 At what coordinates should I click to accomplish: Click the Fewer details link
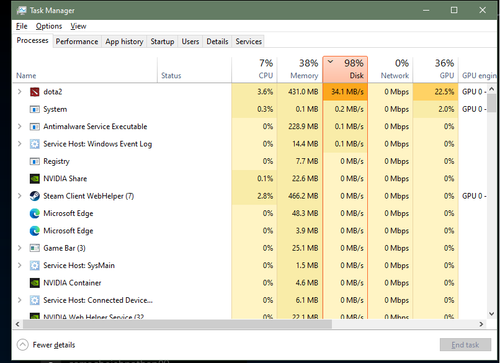54,345
